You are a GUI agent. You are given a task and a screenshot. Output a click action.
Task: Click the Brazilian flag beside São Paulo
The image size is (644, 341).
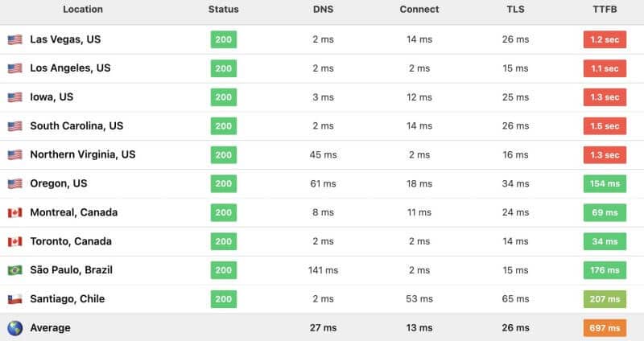[x=14, y=270]
